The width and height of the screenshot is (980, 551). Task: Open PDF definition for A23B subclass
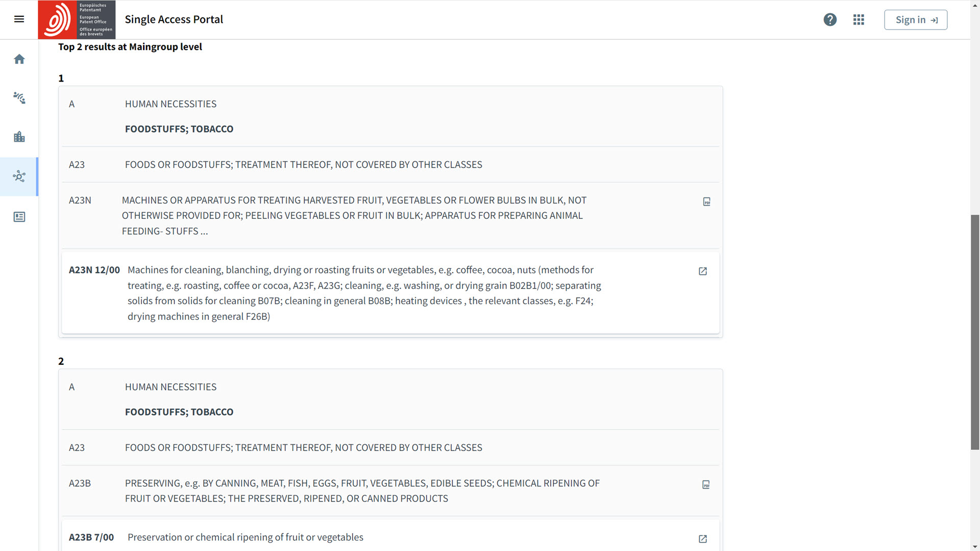706,485
